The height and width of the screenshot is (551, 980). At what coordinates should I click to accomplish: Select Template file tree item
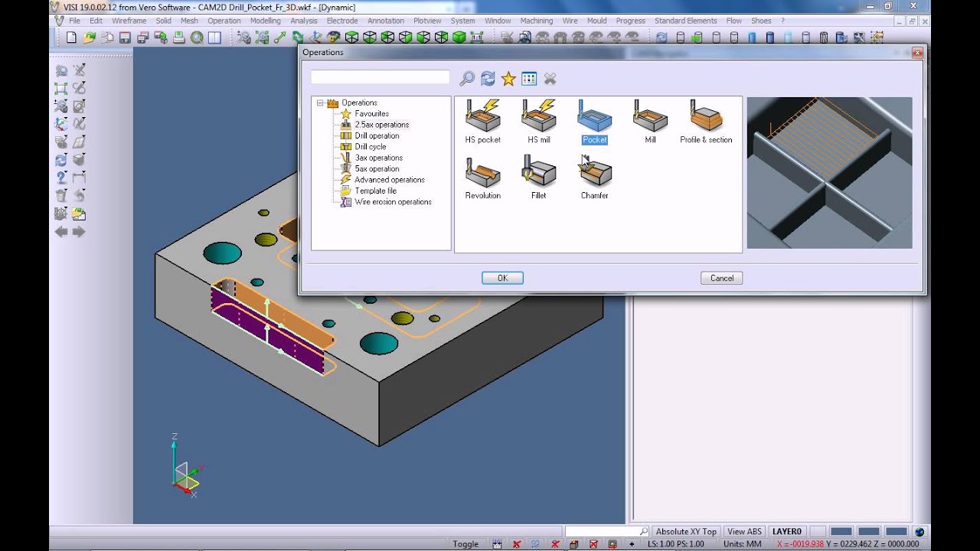[x=375, y=191]
